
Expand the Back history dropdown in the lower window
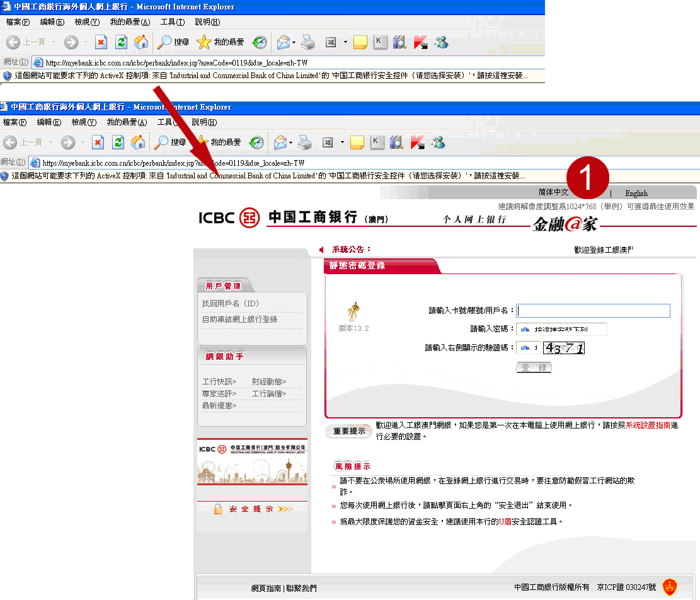pyautogui.click(x=51, y=142)
